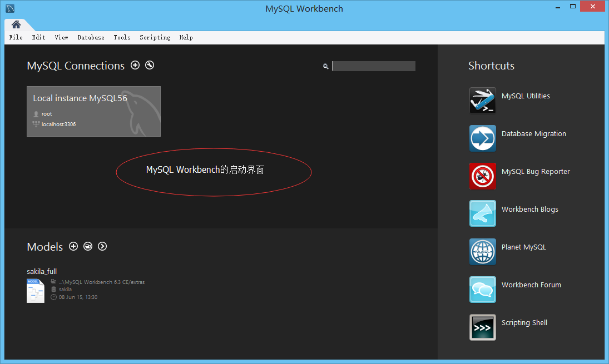Screen dimensions: 609x364
Task: Focus the connections search field
Action: pyautogui.click(x=374, y=66)
